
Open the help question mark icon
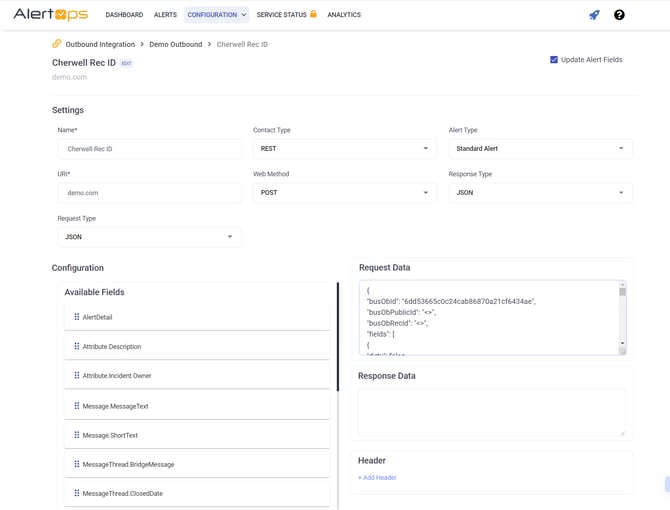619,15
